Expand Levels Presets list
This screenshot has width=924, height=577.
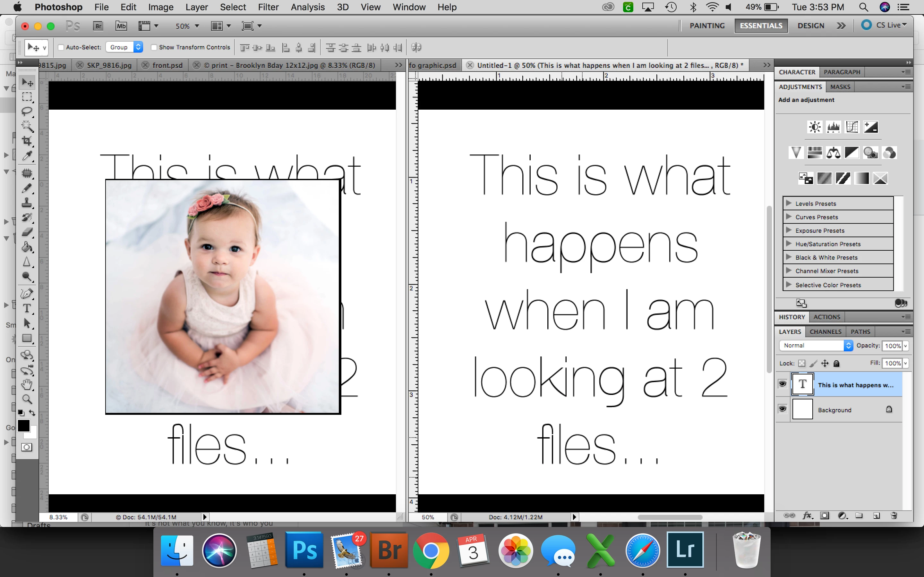click(789, 204)
